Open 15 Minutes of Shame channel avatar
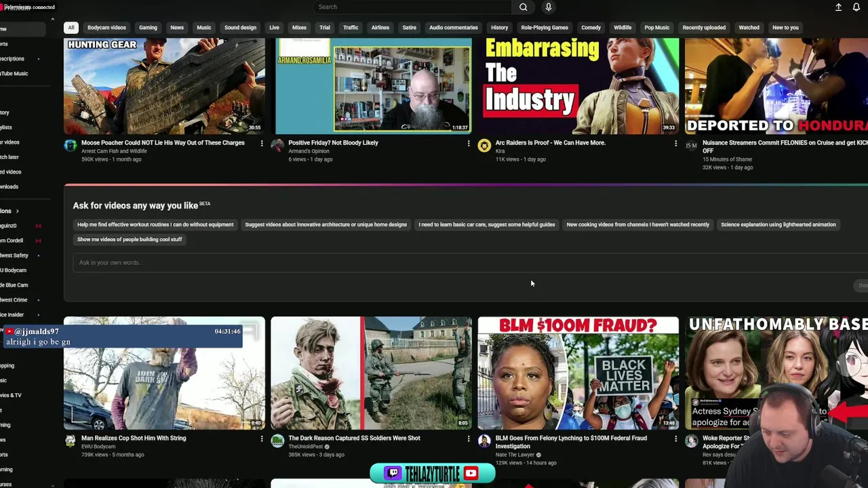 click(x=690, y=145)
